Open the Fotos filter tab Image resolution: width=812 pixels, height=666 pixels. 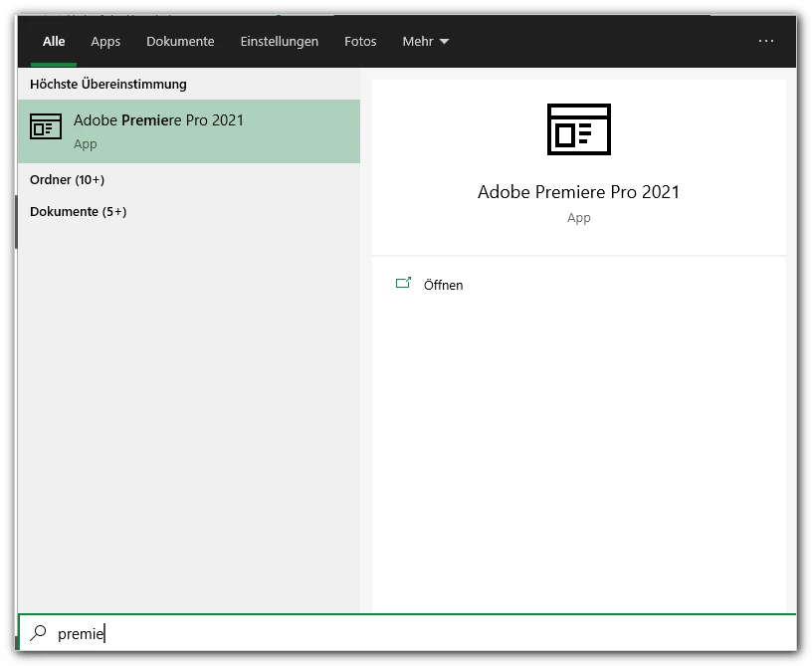360,42
